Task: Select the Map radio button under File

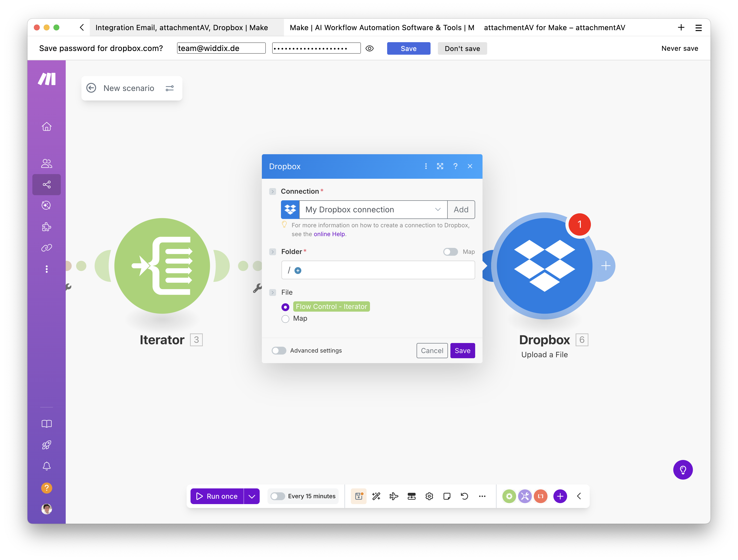Action: click(285, 319)
